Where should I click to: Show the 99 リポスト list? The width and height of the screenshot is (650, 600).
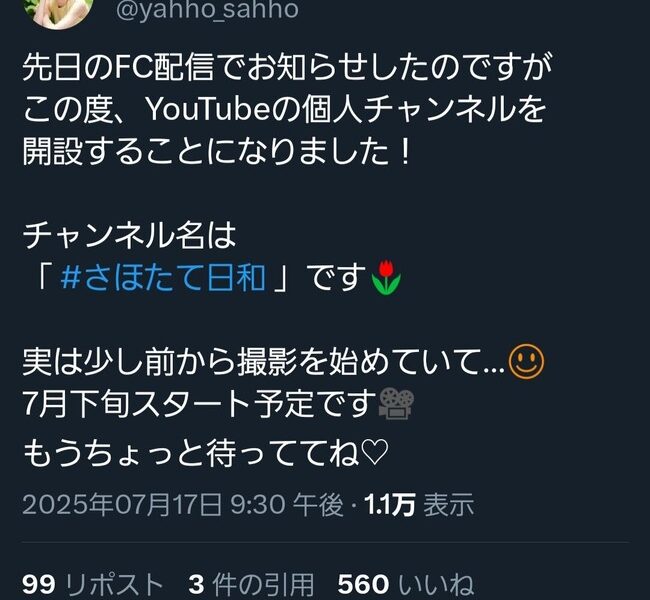point(92,585)
